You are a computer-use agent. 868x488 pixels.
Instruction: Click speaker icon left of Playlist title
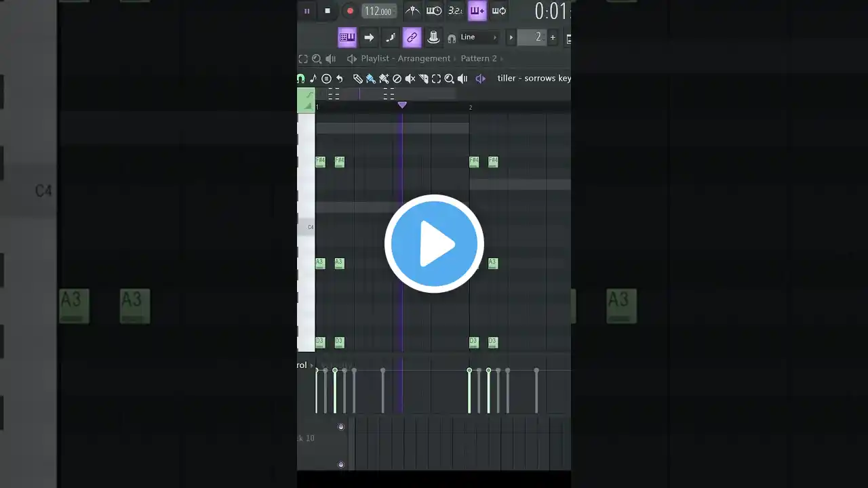click(x=351, y=59)
